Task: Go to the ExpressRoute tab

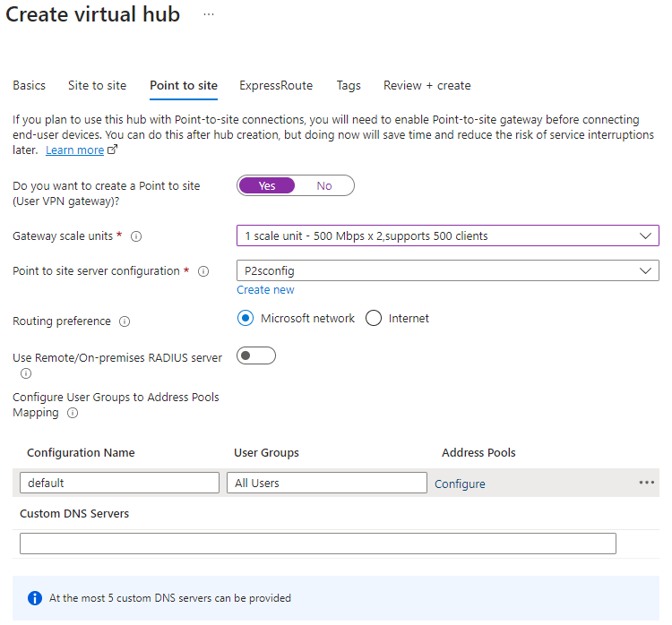Action: pyautogui.click(x=276, y=86)
